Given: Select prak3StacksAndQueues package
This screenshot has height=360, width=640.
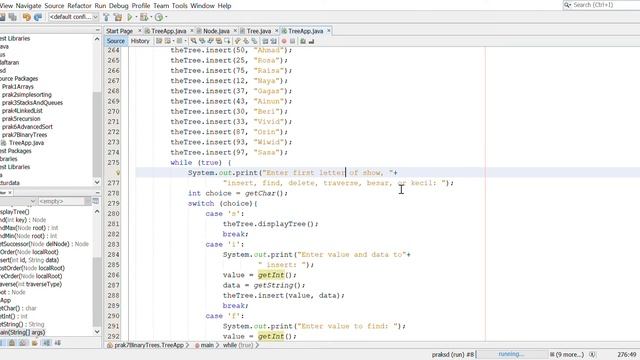Looking at the screenshot, I should [32, 102].
